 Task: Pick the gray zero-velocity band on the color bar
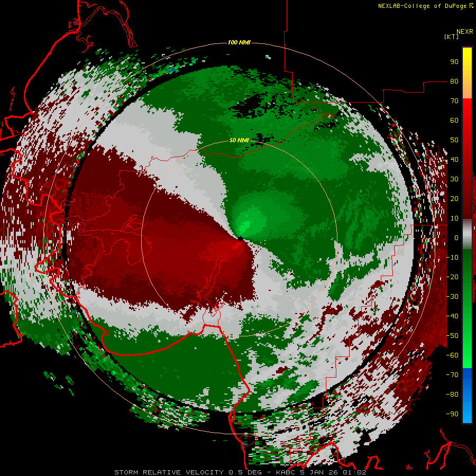click(467, 234)
